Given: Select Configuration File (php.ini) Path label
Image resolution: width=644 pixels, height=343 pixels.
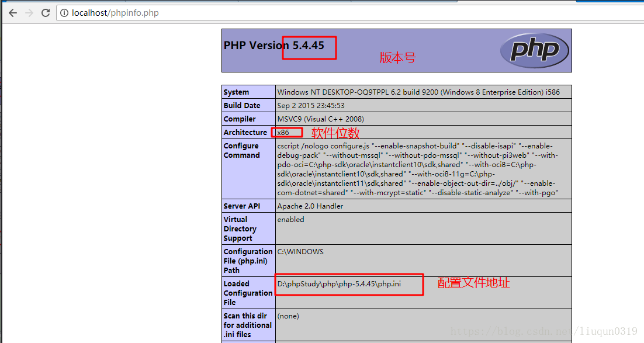Looking at the screenshot, I should coord(248,261).
